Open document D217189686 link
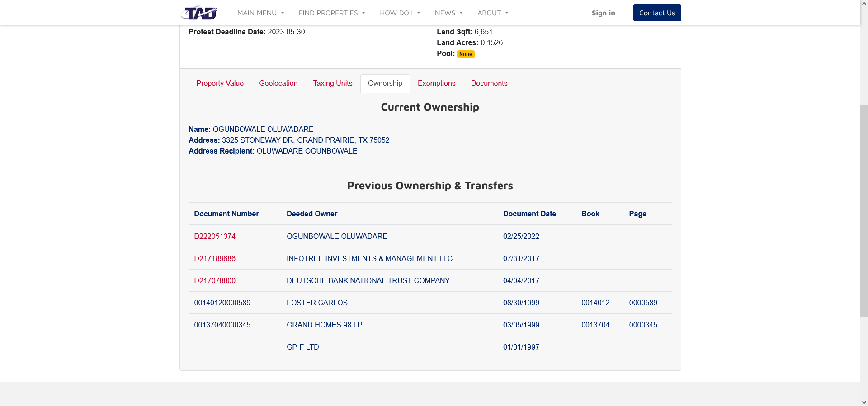Screen dimensions: 868x406 click(x=215, y=258)
